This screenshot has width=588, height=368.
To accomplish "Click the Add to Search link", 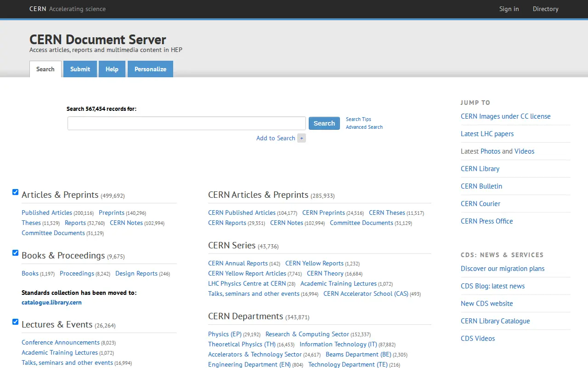I will [x=276, y=138].
